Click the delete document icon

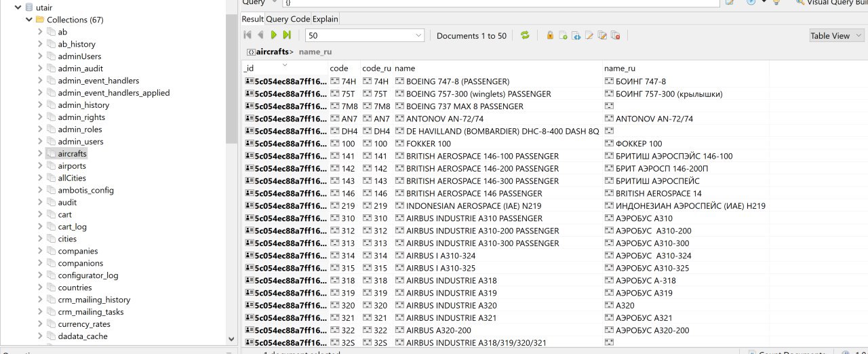615,35
